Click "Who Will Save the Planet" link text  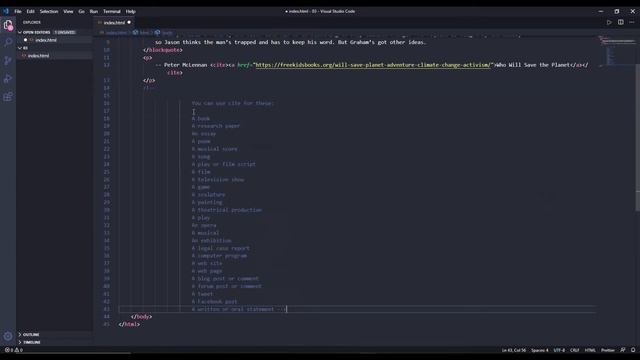(x=532, y=65)
